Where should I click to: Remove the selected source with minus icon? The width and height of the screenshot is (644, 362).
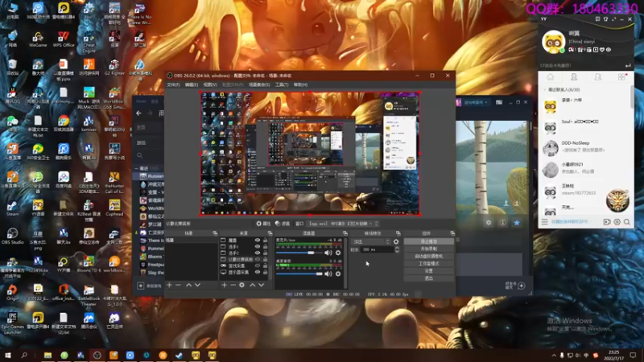[233, 285]
